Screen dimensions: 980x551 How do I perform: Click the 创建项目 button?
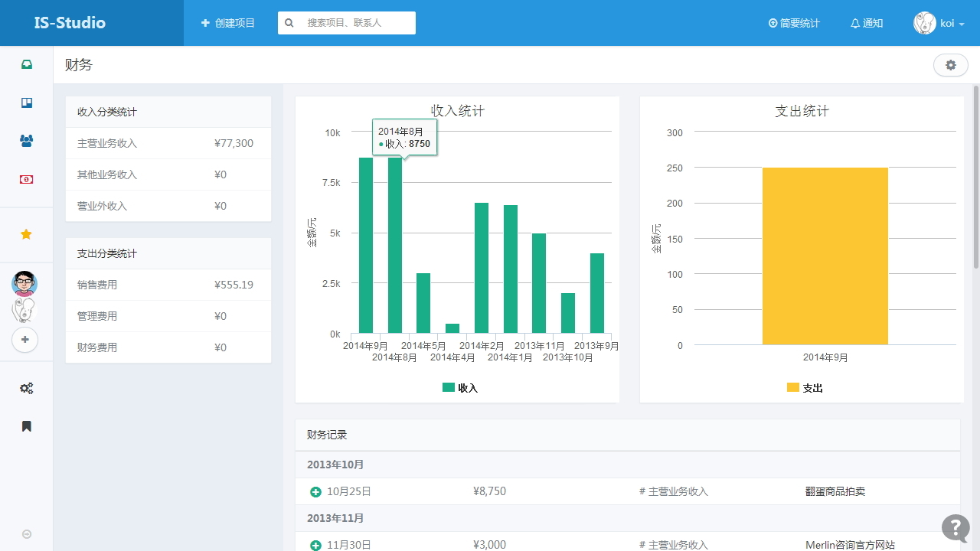click(x=228, y=23)
